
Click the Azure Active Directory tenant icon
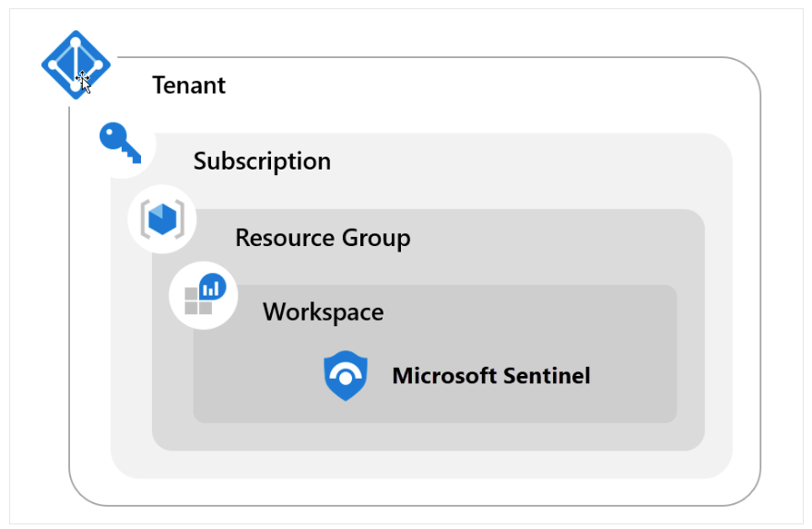[76, 65]
